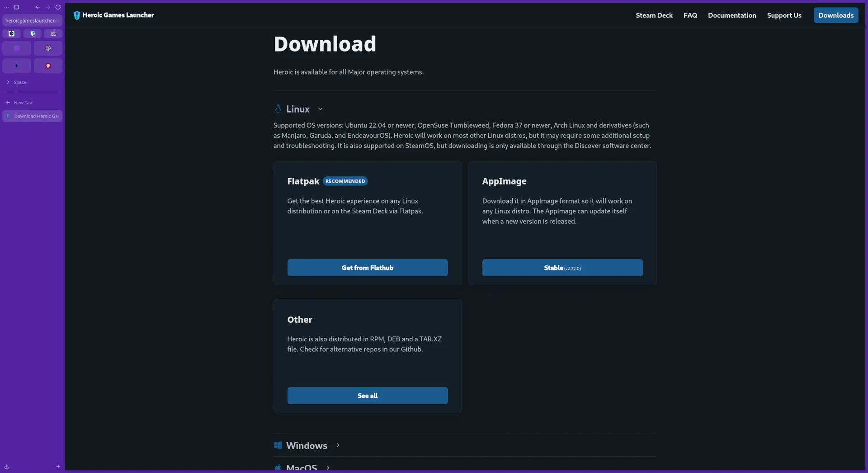868x473 pixels.
Task: Go back to the previous page
Action: point(38,7)
